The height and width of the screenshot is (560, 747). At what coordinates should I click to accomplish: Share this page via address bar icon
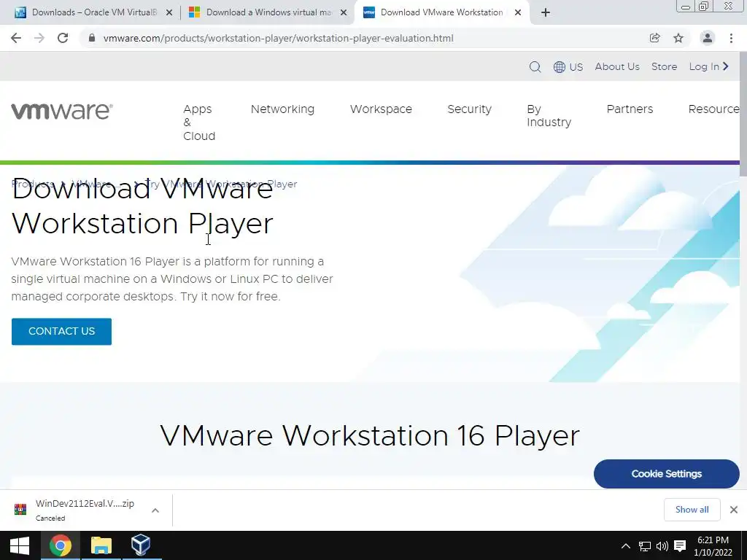654,38
